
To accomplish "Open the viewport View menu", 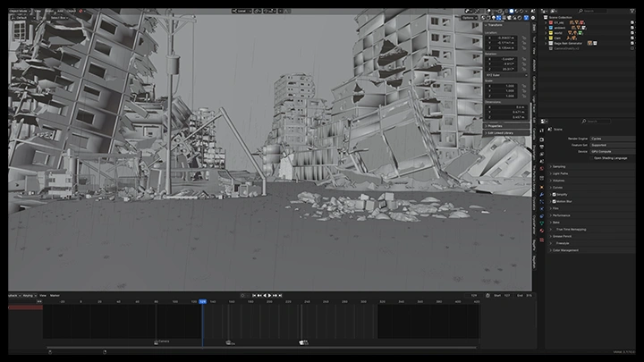I will click(38, 11).
